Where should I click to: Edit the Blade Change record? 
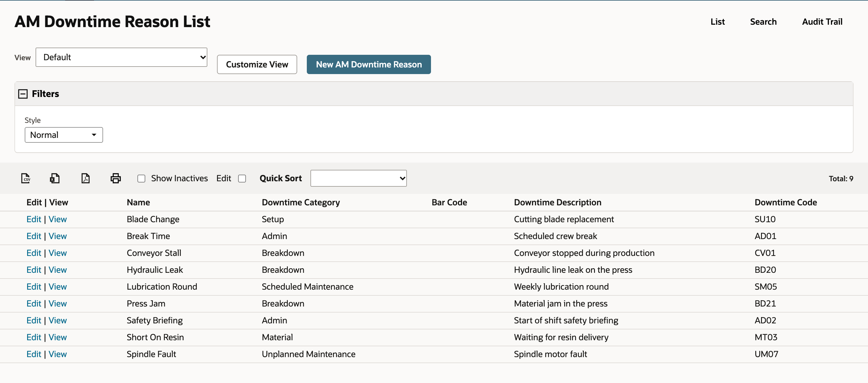coord(34,220)
